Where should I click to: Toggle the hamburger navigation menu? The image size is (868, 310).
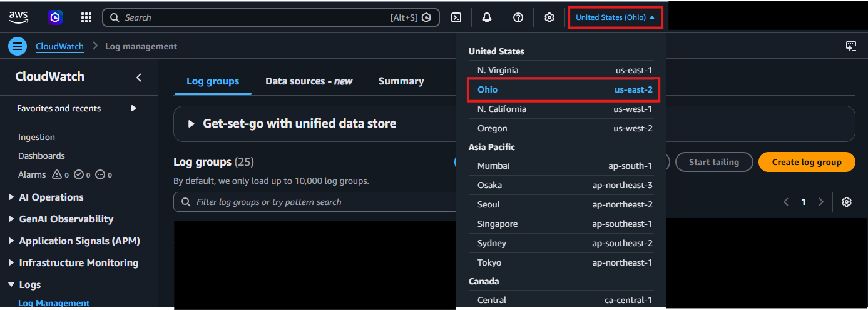[x=18, y=46]
